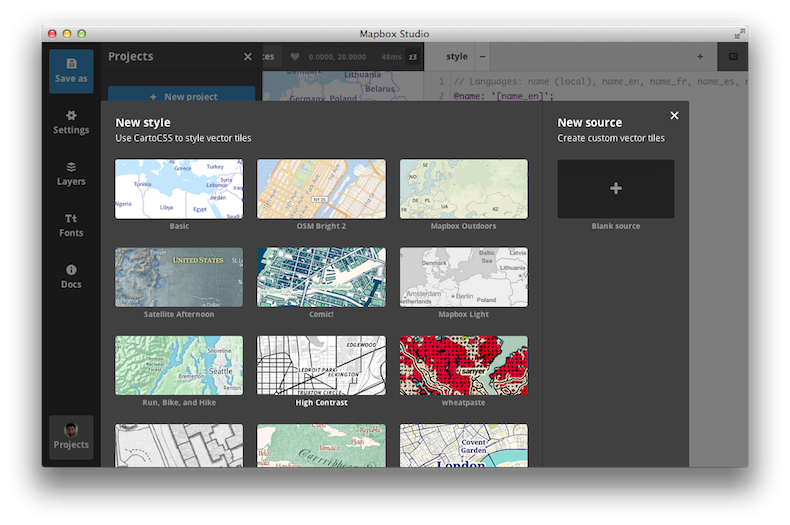Viewport: 790px width, 525px height.
Task: Choose the Run, Bike, and Hike thumbnail
Action: pos(179,365)
